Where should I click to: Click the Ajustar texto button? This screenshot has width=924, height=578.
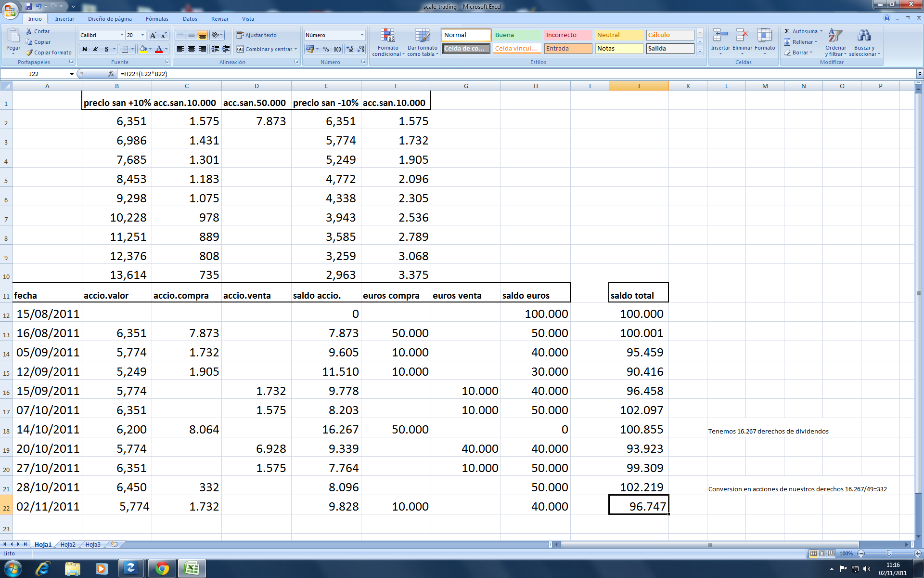(x=257, y=35)
